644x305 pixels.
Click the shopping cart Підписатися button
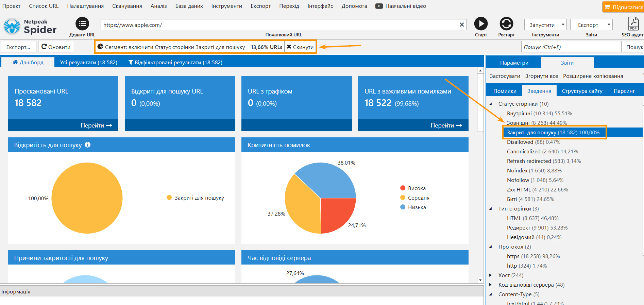point(623,7)
